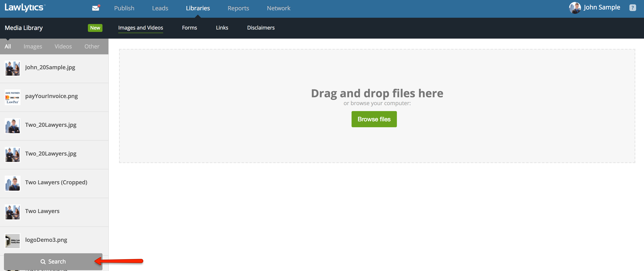
Task: Click the LawLytics logo
Action: tap(25, 7)
